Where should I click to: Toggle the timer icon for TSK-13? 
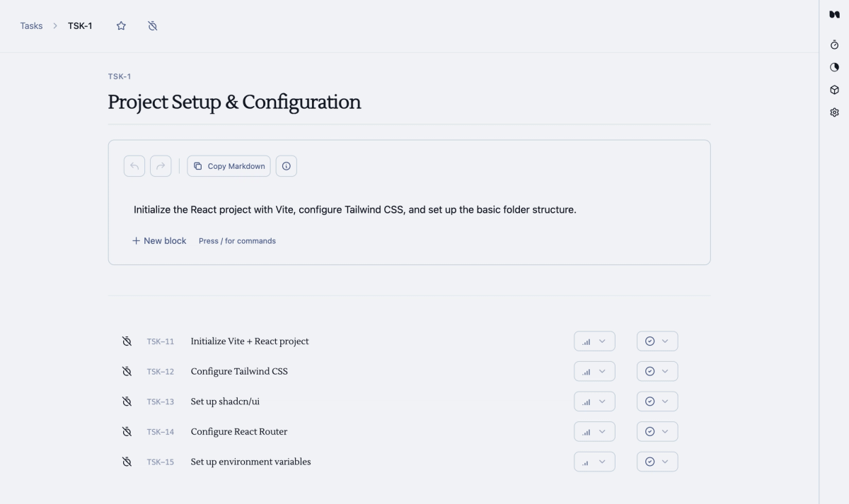click(x=127, y=402)
